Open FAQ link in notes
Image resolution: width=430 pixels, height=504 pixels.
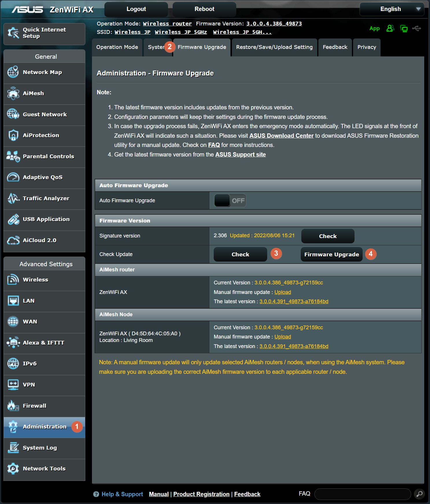214,145
